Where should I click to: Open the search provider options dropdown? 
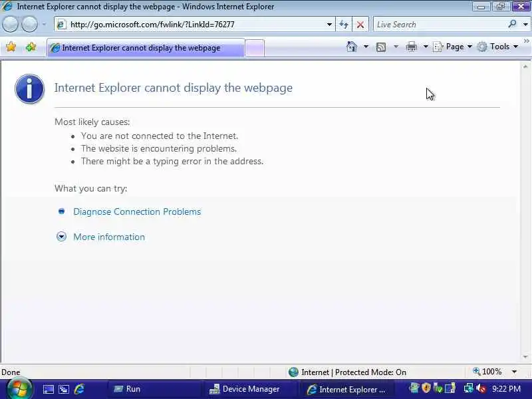[525, 25]
